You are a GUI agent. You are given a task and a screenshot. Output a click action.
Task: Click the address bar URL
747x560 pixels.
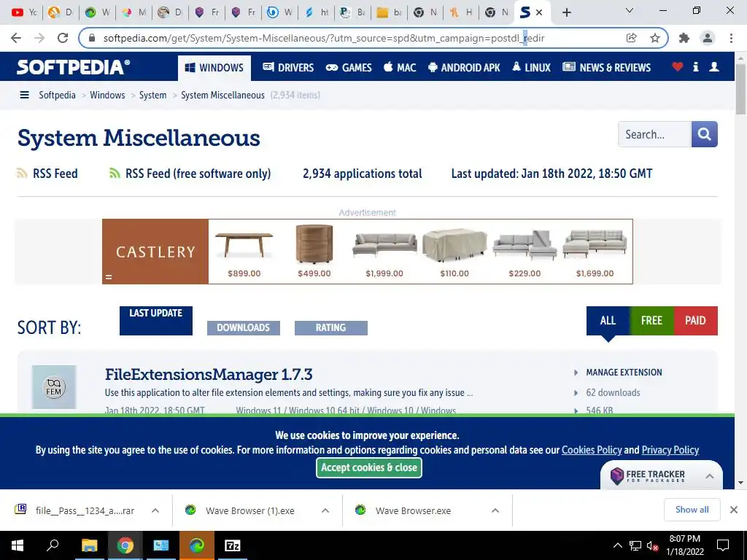(324, 38)
